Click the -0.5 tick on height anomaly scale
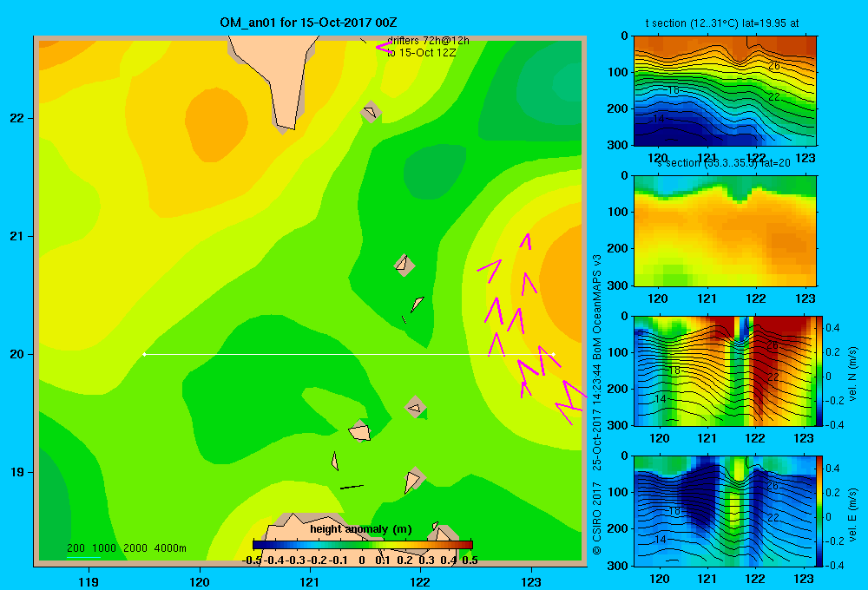Screen dimensions: 868x590 click(252, 560)
